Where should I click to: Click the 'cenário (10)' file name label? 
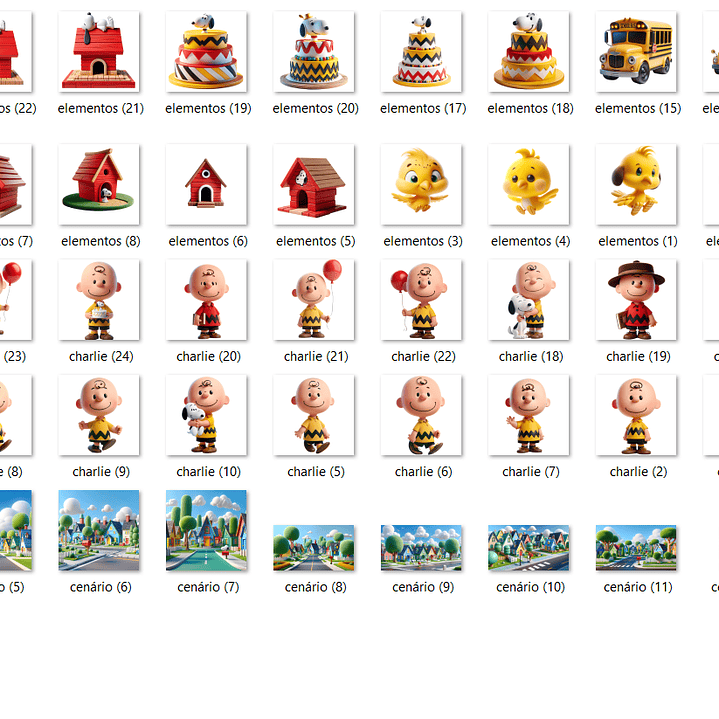(530, 587)
